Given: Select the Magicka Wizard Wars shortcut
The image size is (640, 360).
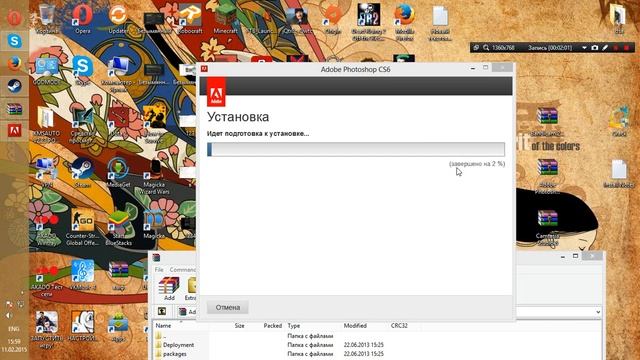Looking at the screenshot, I should [x=154, y=176].
